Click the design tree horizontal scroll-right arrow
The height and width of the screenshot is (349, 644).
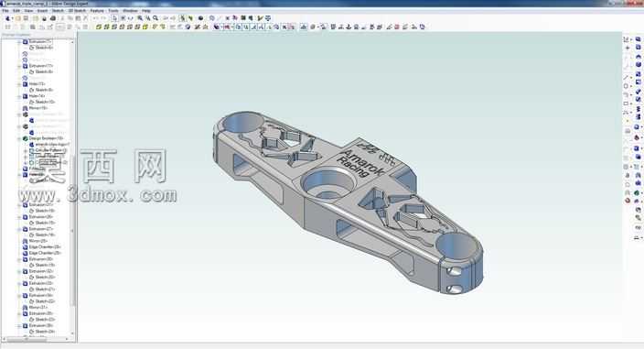(x=68, y=339)
